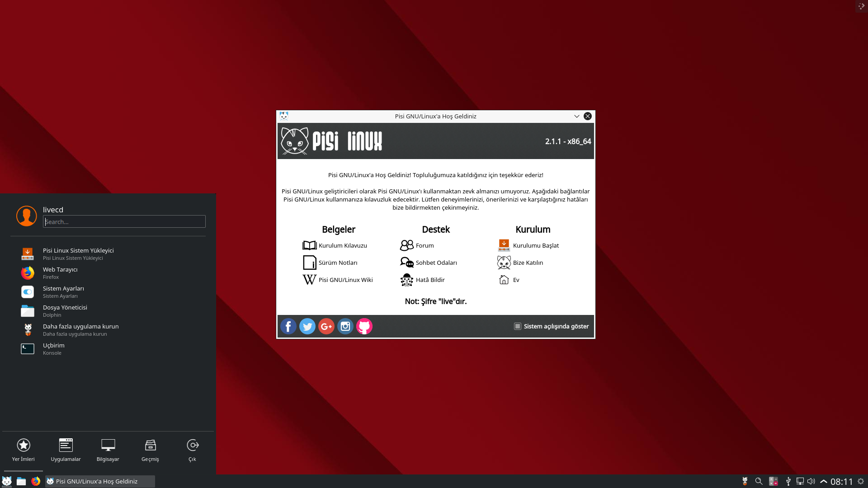868x488 pixels.
Task: Open Sürüm Notları link text
Action: click(338, 263)
